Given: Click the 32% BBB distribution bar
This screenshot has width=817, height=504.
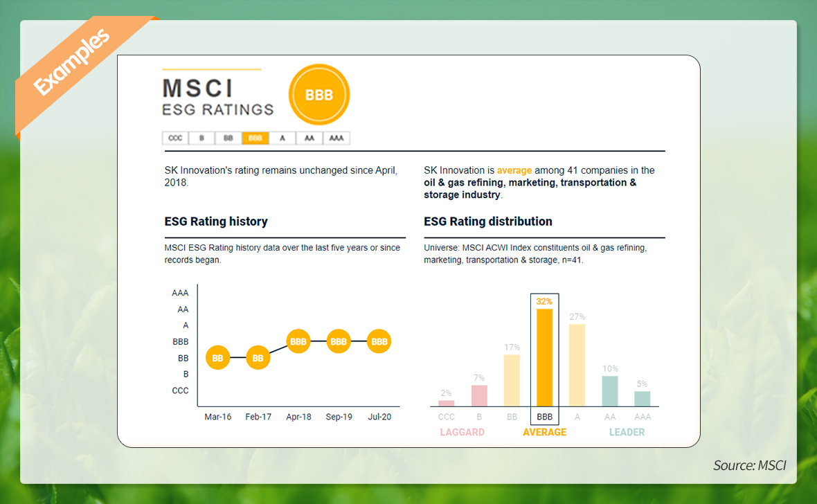Looking at the screenshot, I should (545, 357).
